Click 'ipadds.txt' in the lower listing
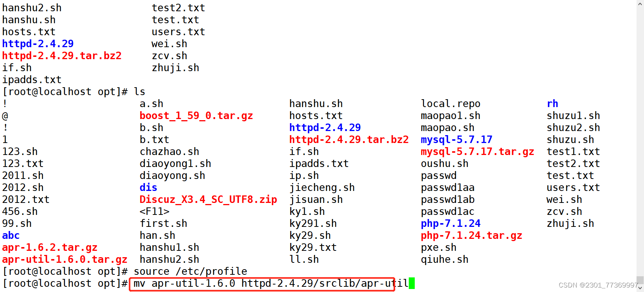This screenshot has height=292, width=644. pos(319,164)
